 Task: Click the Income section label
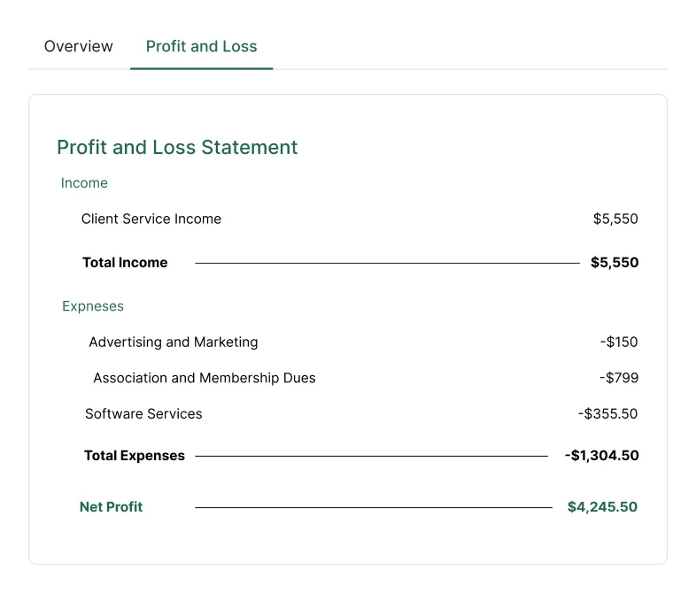click(x=84, y=183)
